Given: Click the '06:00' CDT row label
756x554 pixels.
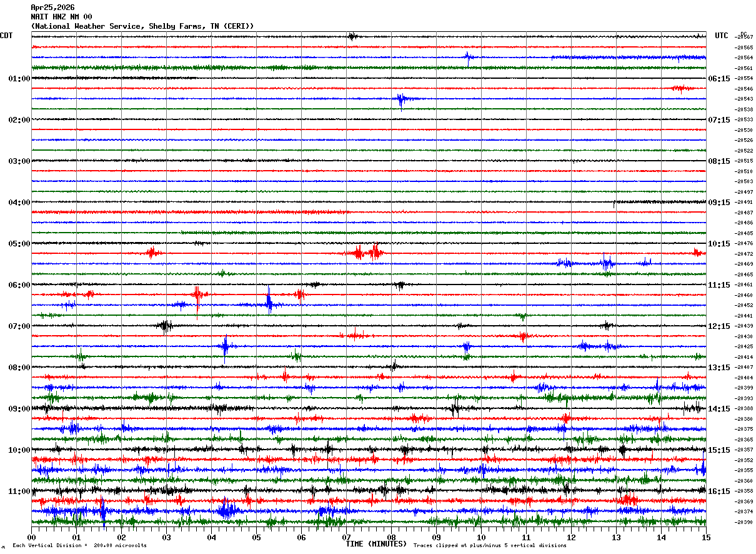Looking at the screenshot, I should [19, 285].
